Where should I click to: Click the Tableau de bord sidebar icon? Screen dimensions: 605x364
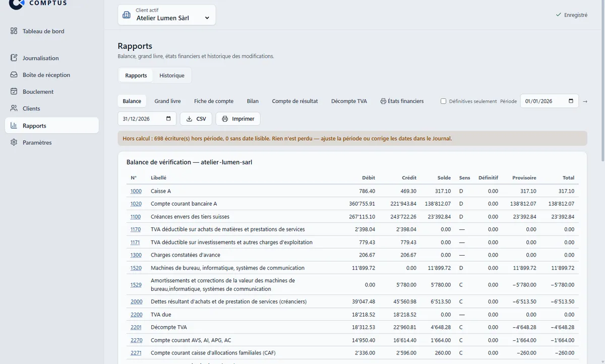pos(14,31)
